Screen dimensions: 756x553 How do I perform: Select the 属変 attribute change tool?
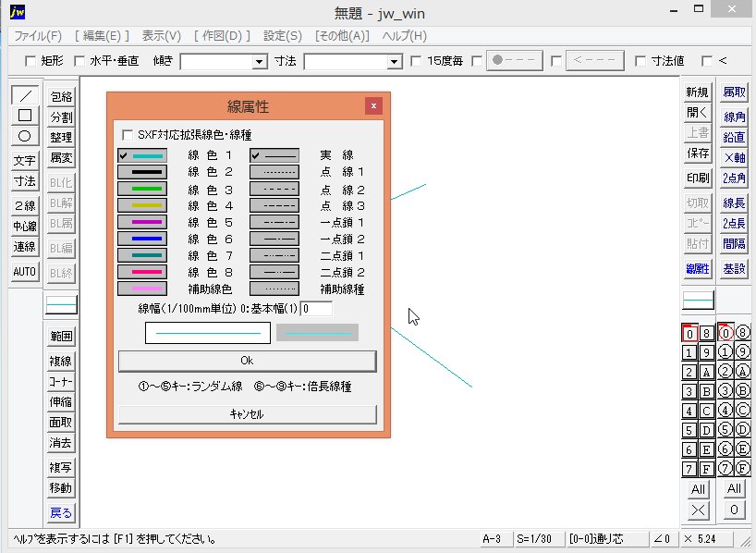click(61, 158)
